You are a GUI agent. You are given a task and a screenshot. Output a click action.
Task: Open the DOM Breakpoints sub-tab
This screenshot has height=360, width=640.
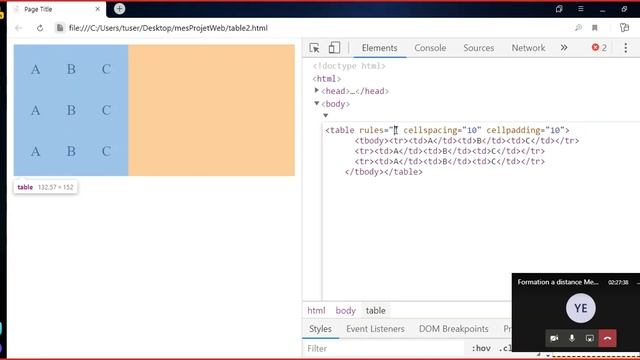click(x=453, y=329)
